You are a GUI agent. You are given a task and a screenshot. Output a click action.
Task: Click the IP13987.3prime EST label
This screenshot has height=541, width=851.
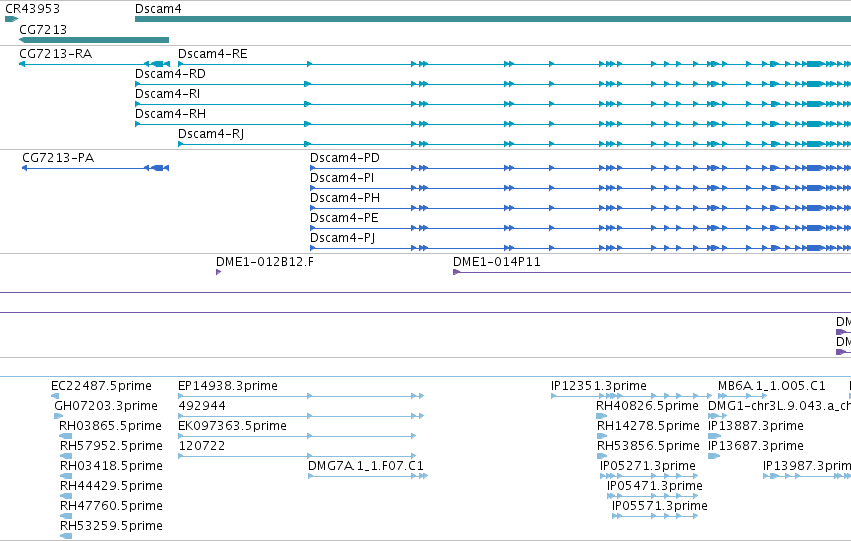coord(806,466)
